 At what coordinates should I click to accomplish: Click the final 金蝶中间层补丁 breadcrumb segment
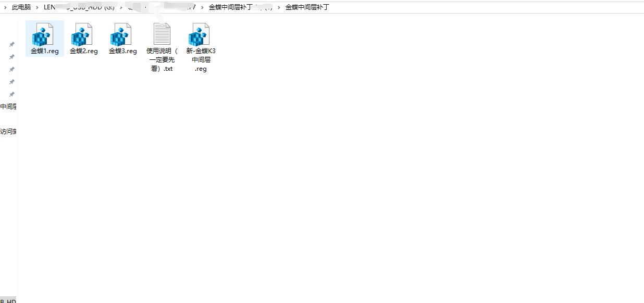[x=307, y=7]
